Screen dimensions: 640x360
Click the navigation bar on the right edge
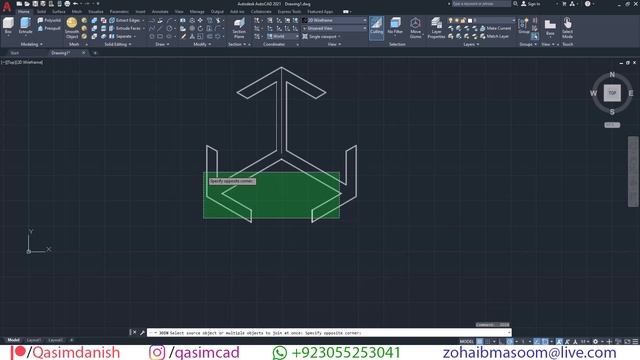click(x=633, y=171)
